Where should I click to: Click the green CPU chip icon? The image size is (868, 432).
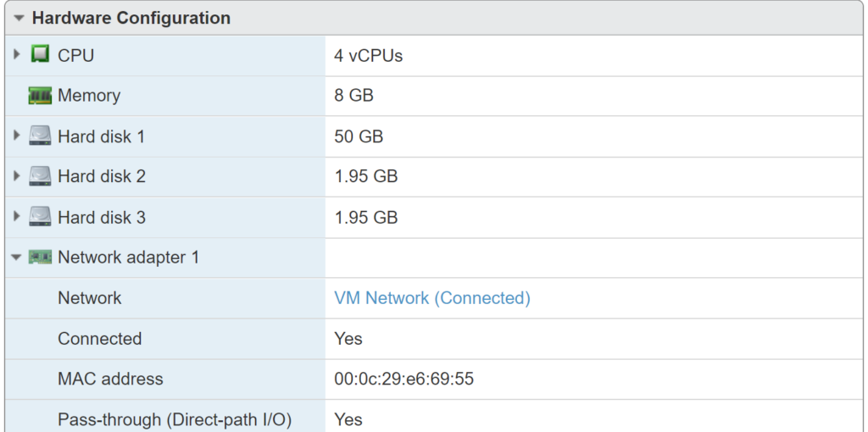click(x=41, y=55)
